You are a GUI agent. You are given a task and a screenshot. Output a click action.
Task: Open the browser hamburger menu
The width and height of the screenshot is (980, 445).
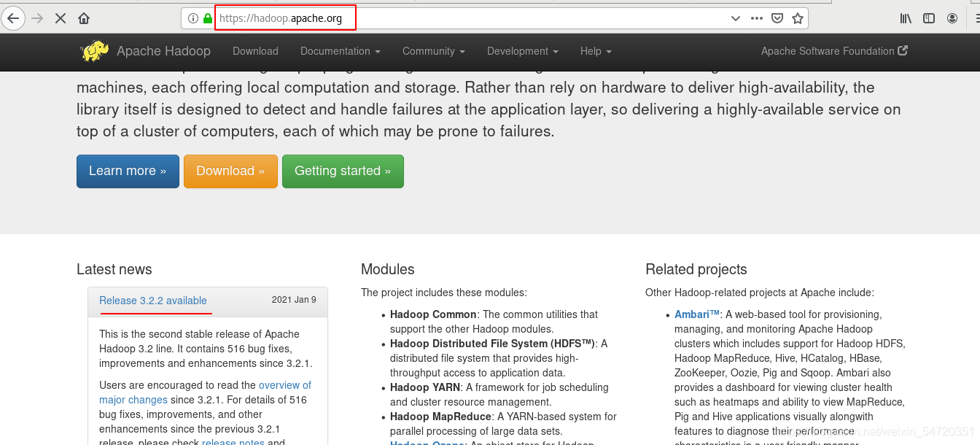[977, 18]
